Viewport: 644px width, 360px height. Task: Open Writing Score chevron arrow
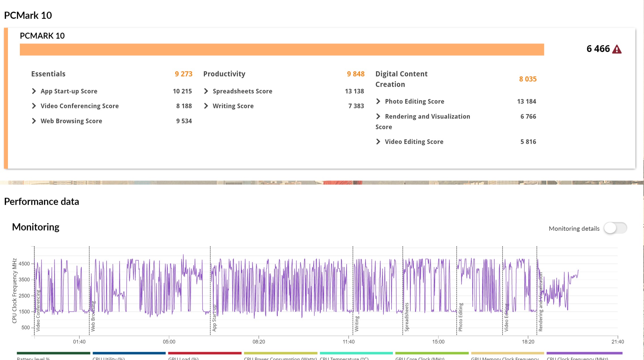206,106
